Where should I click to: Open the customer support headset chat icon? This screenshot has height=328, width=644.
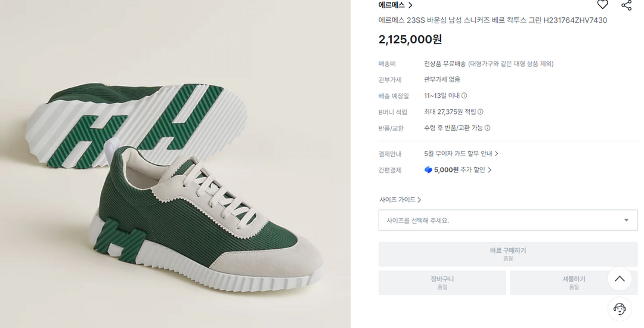(620, 308)
